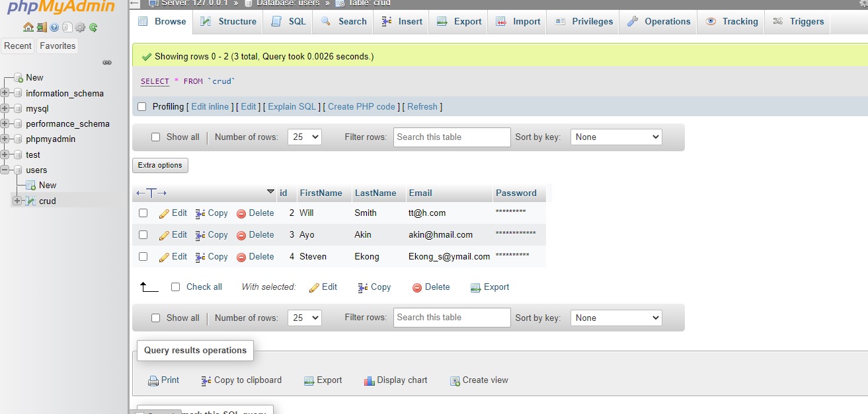Click the upper Search this table field

tap(452, 137)
